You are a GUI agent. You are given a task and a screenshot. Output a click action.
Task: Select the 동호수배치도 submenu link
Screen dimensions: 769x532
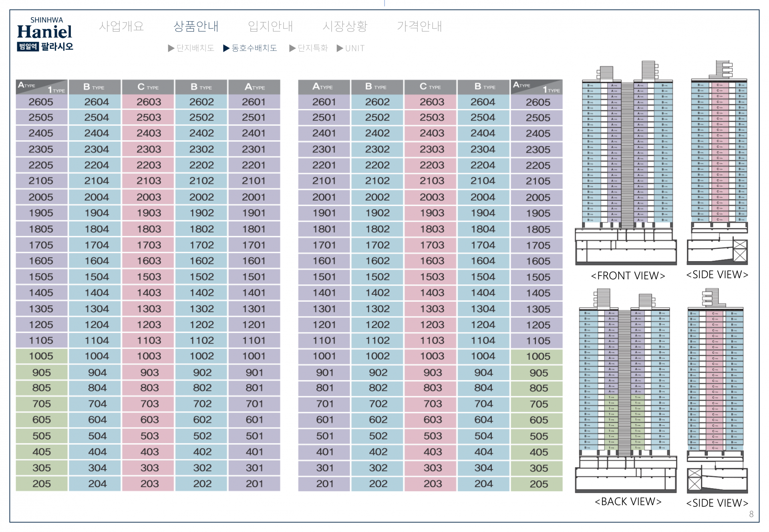[x=254, y=48]
